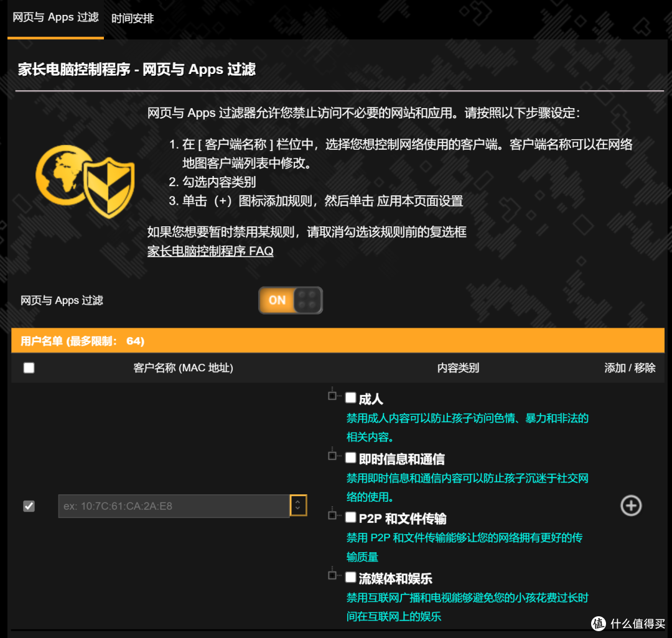Image resolution: width=672 pixels, height=638 pixels.
Task: Switch to the 时间安排 tab
Action: pyautogui.click(x=133, y=19)
